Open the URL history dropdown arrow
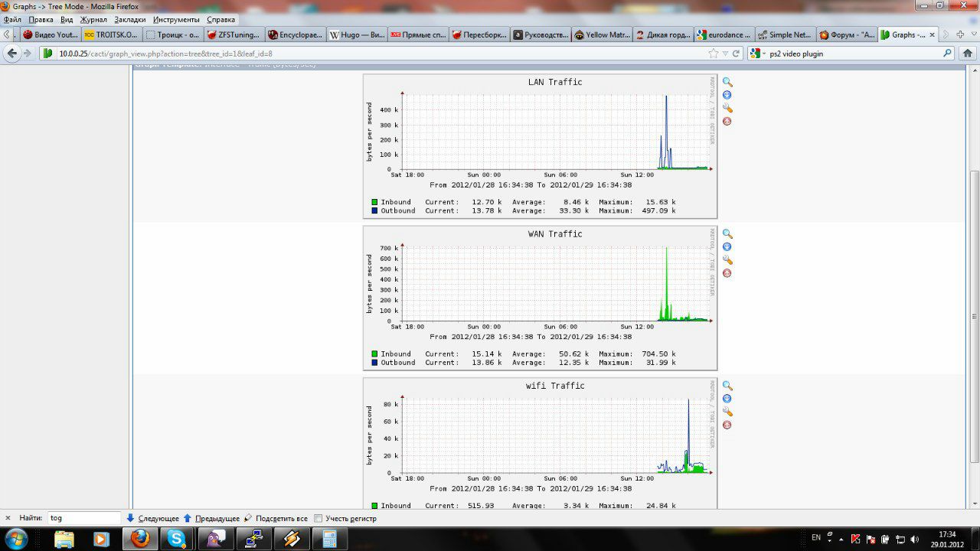Screen dimensions: 980x551 click(724, 54)
